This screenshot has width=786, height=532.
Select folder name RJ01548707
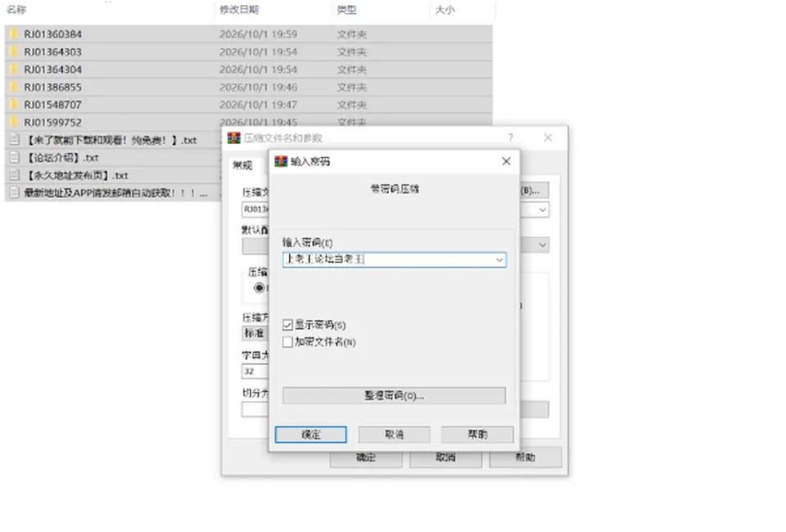pyautogui.click(x=52, y=105)
